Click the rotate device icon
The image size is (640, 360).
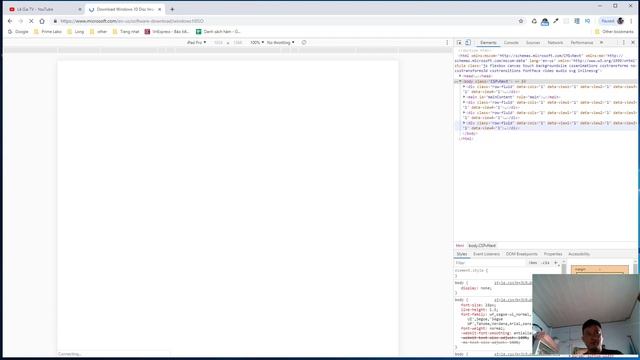(304, 42)
